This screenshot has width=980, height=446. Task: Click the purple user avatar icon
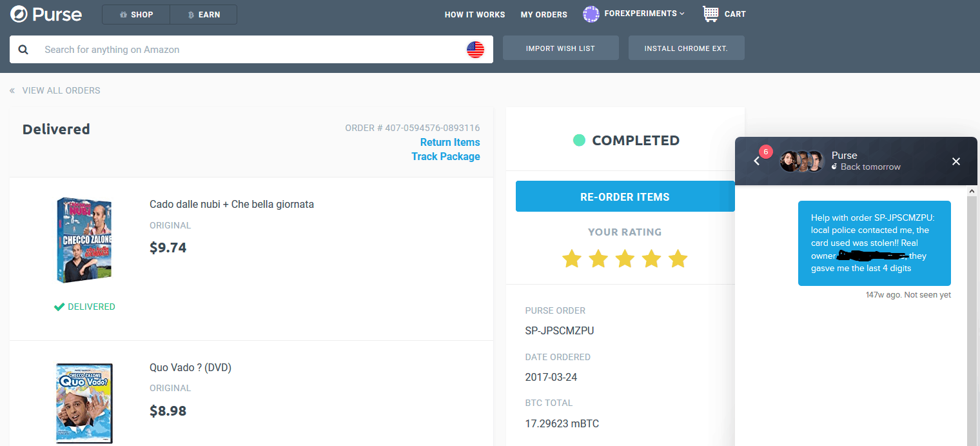point(591,14)
